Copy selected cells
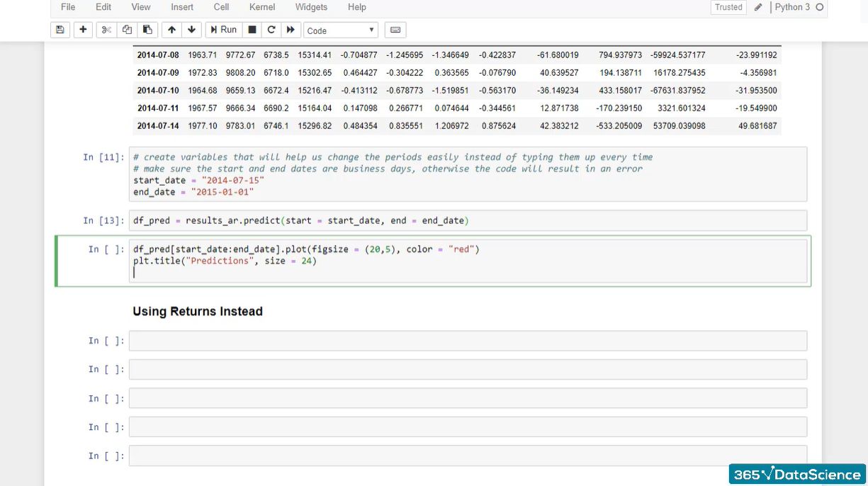Viewport: 868px width, 486px height. pos(127,29)
